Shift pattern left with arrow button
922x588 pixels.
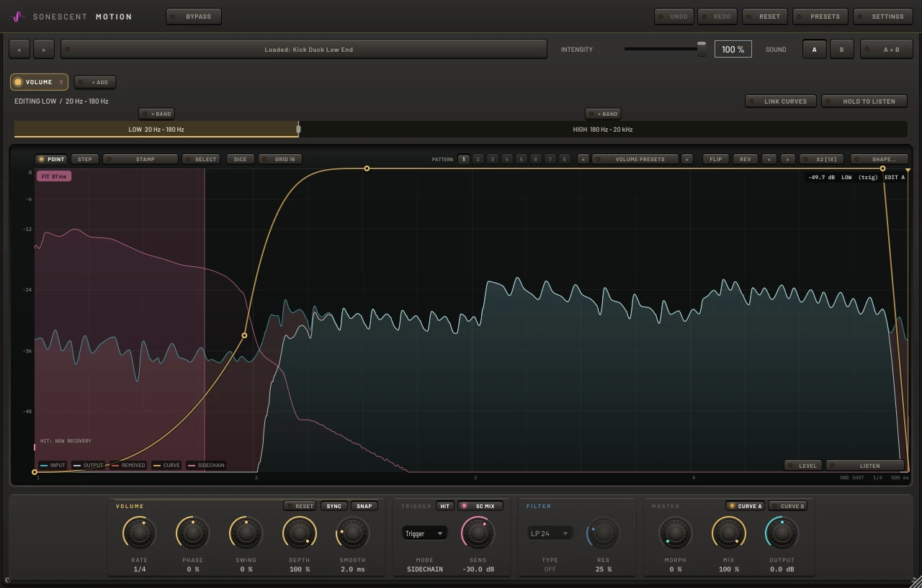[x=770, y=159]
